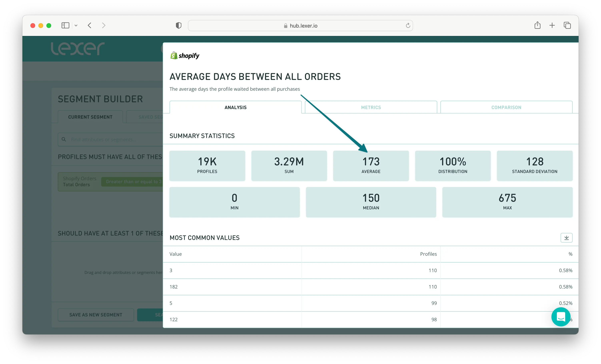
Task: Click the Shopify logo
Action: tap(185, 56)
